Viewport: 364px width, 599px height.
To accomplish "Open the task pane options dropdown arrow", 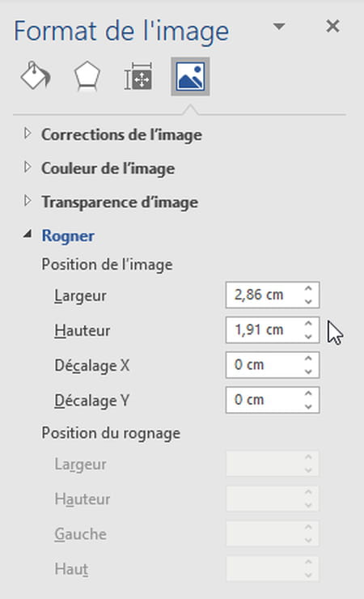I will (x=279, y=27).
